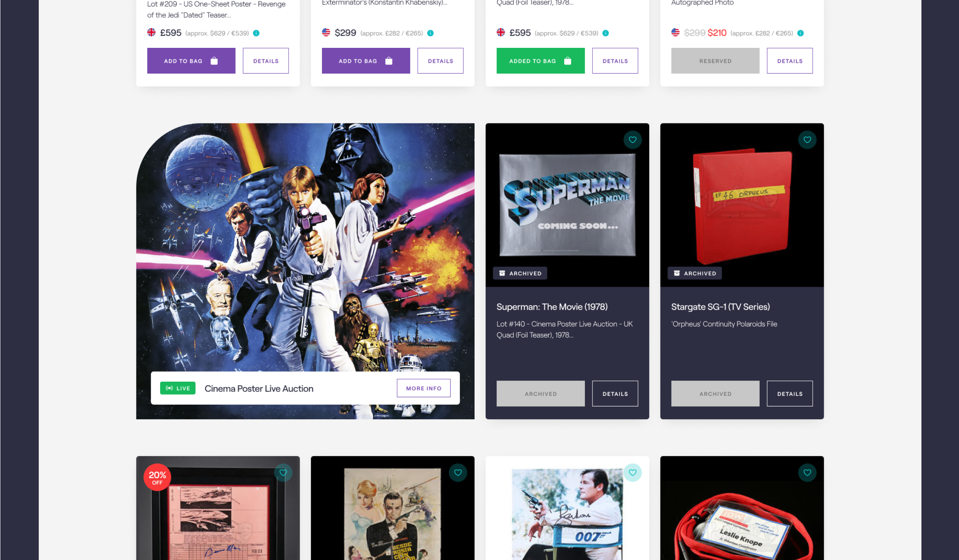Click info icon on Superman quad £595 price
Image resolution: width=959 pixels, height=560 pixels.
pyautogui.click(x=605, y=33)
